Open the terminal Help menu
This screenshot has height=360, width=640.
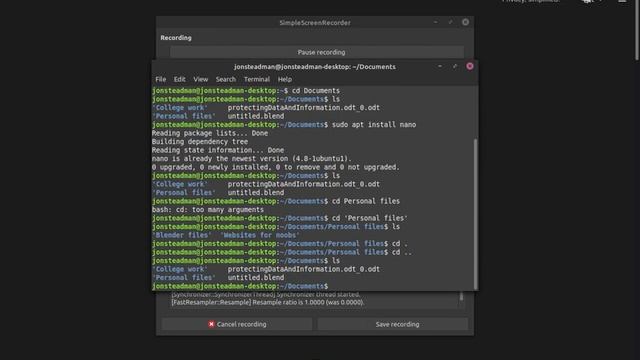(284, 79)
